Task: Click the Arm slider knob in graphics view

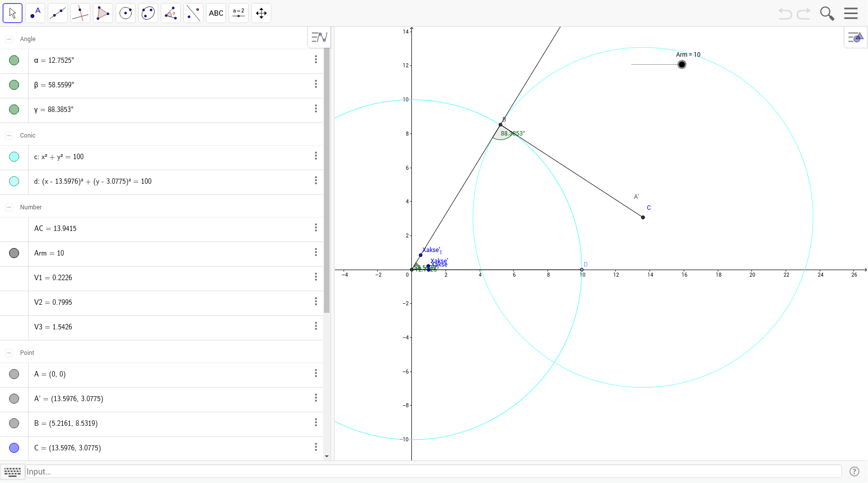Action: point(682,64)
